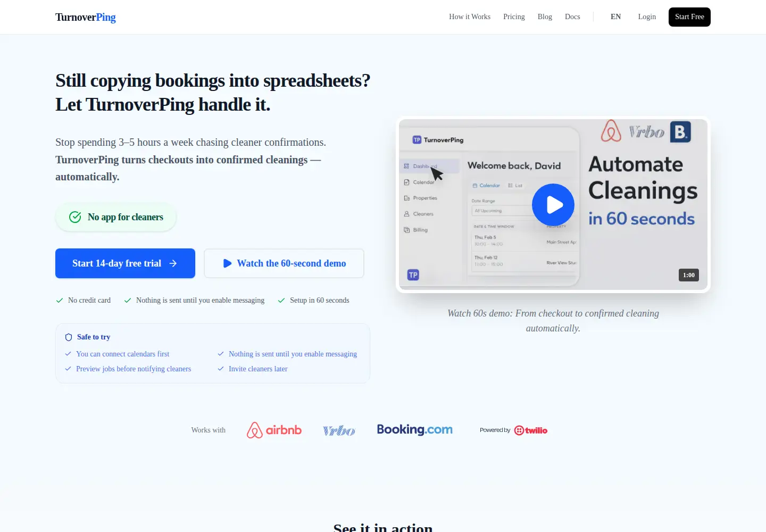The height and width of the screenshot is (532, 766).
Task: Click TP logo icon in video header
Action: click(x=417, y=140)
